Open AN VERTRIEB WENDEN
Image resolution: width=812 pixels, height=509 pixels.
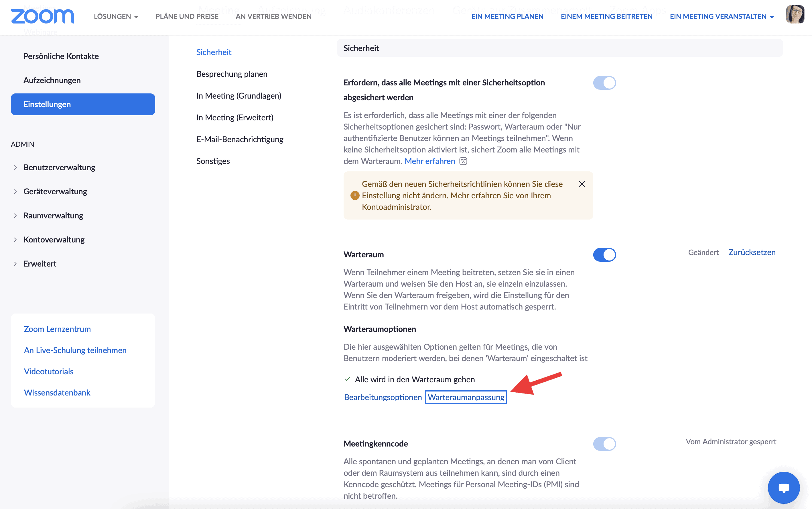[x=274, y=17]
